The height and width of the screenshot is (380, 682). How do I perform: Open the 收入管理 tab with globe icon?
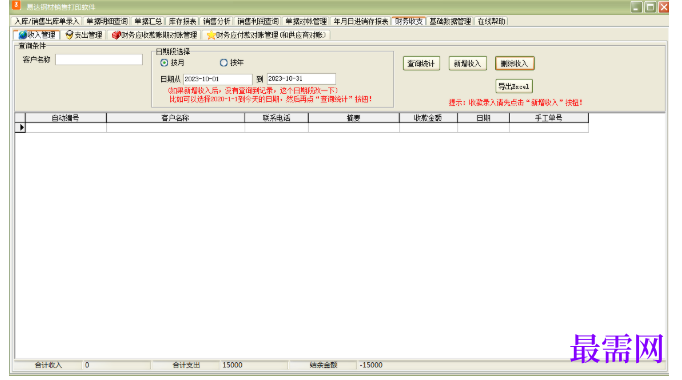tap(37, 35)
